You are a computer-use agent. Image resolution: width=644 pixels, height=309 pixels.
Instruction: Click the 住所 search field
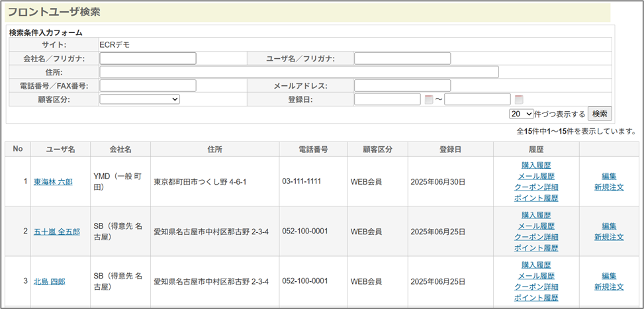pyautogui.click(x=299, y=72)
